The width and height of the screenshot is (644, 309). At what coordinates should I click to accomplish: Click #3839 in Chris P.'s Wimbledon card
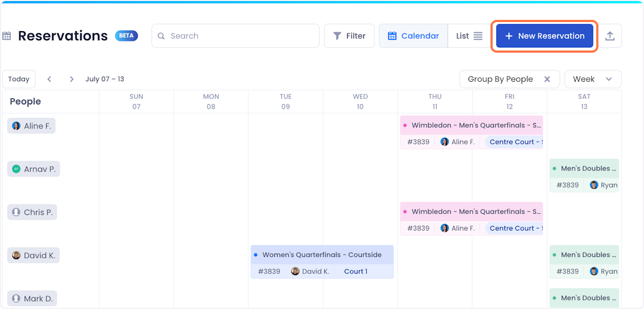(x=418, y=228)
